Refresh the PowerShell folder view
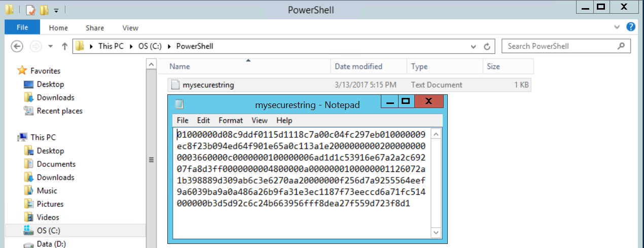Viewport: 644px width, 248px height. click(487, 46)
